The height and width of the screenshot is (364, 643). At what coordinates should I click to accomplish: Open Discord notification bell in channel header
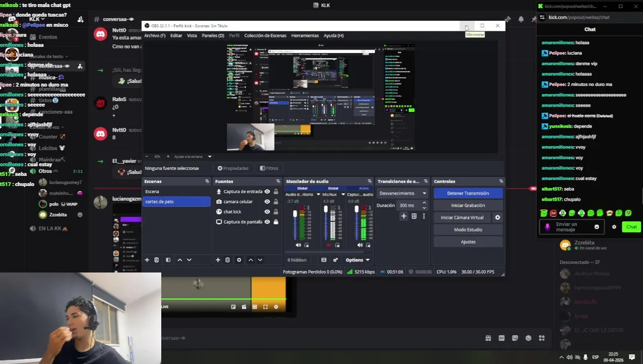521,19
